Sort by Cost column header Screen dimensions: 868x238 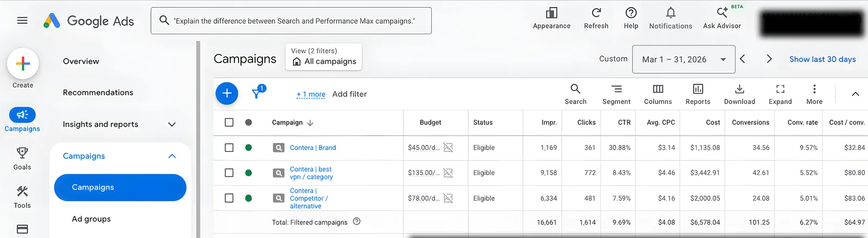point(713,122)
